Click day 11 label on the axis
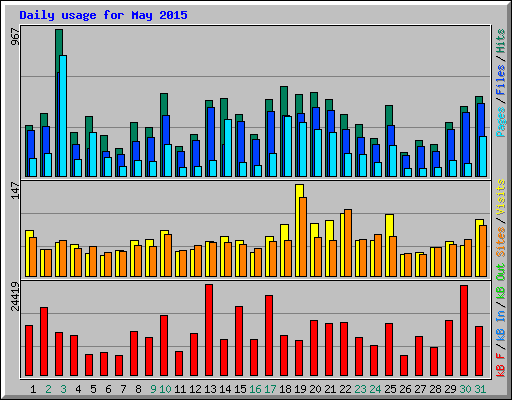 click(x=180, y=389)
